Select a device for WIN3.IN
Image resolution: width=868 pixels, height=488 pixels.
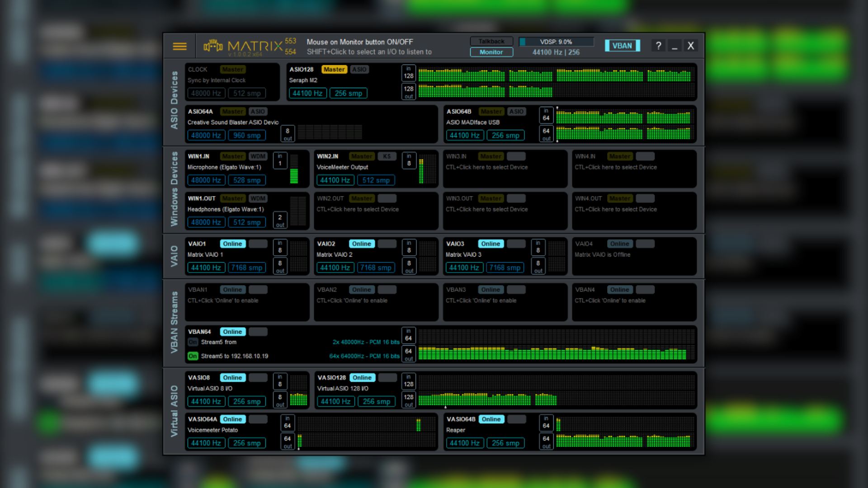[x=486, y=167]
